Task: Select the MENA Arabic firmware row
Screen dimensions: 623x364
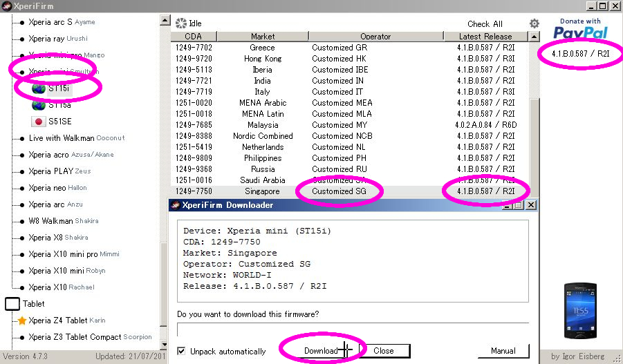Action: [x=350, y=103]
